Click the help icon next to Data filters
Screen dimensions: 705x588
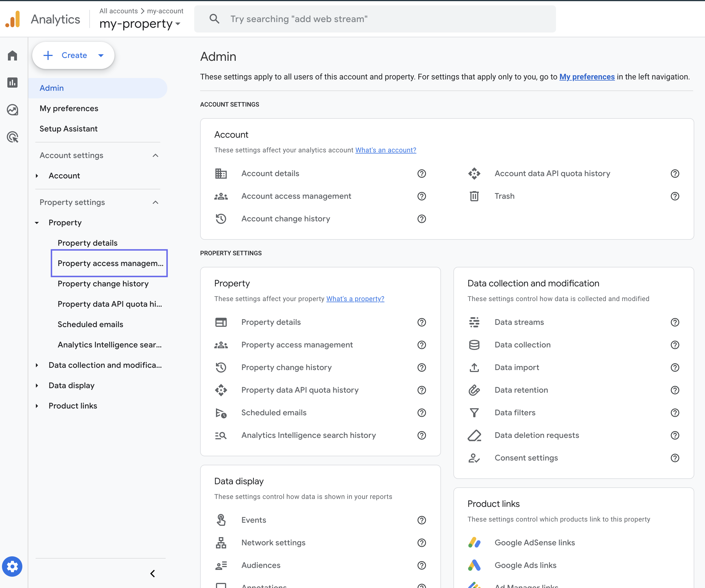pyautogui.click(x=675, y=413)
